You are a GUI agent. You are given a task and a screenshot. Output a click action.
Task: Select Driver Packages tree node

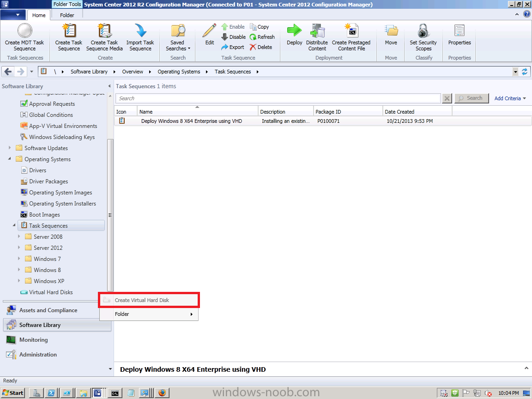coord(48,181)
